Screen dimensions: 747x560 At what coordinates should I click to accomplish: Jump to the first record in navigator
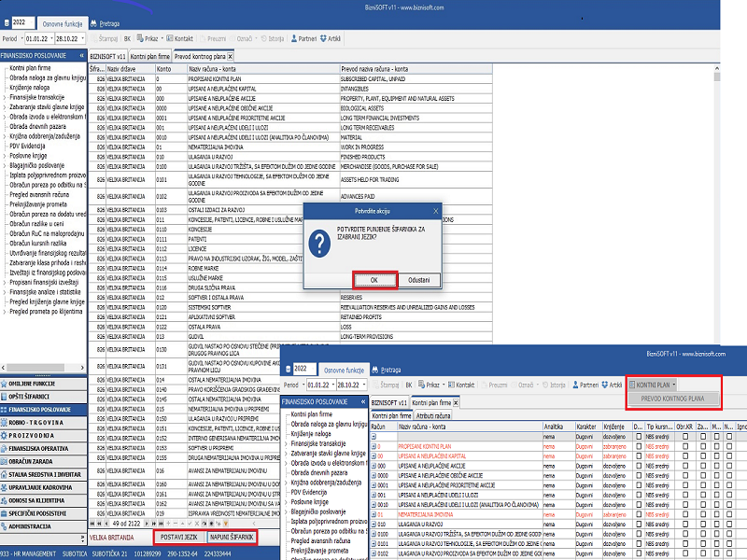point(92,523)
